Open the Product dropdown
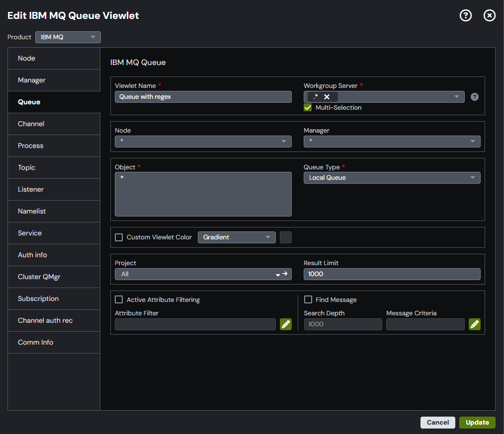Screen dimensions: 504x434 coord(68,37)
